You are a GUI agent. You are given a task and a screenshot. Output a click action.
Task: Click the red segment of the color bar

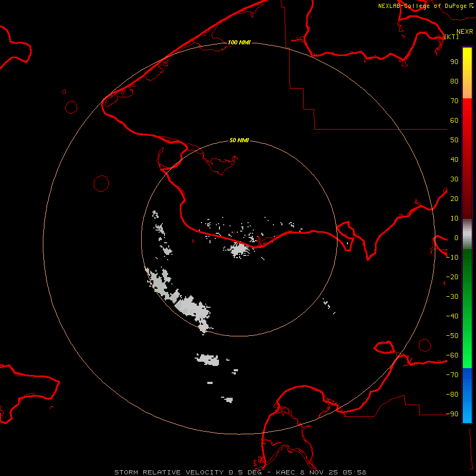[x=467, y=159]
